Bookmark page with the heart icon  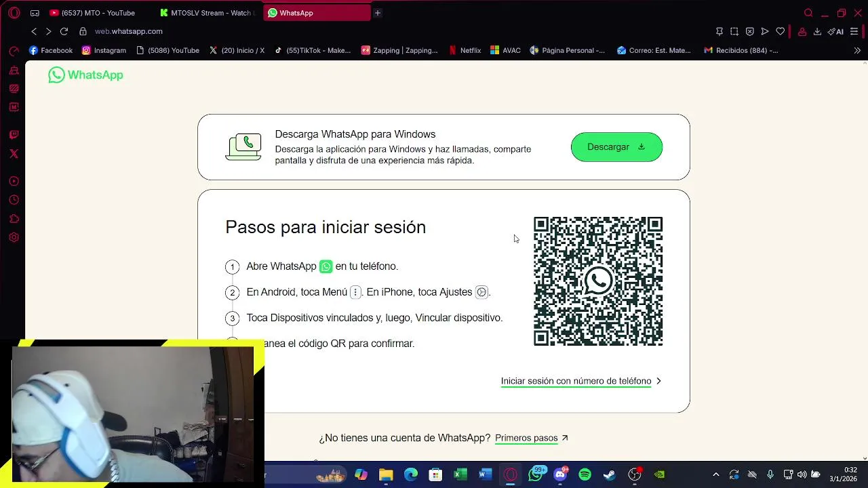[781, 31]
